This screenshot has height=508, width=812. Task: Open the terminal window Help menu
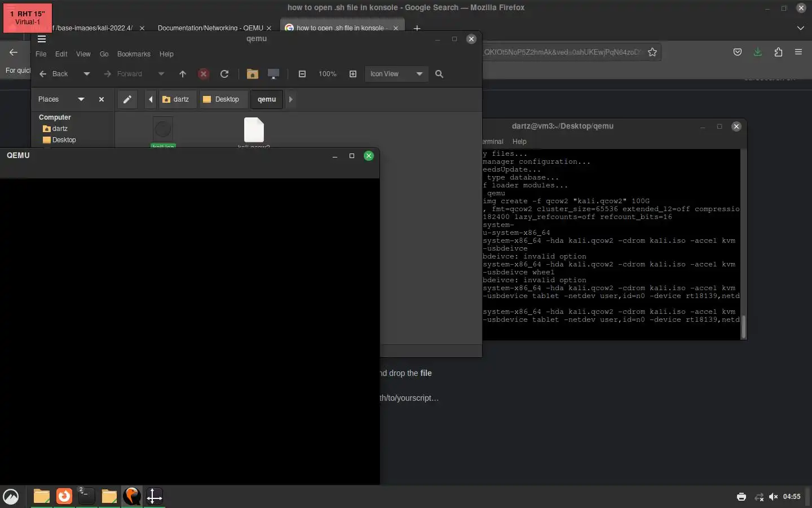(519, 142)
